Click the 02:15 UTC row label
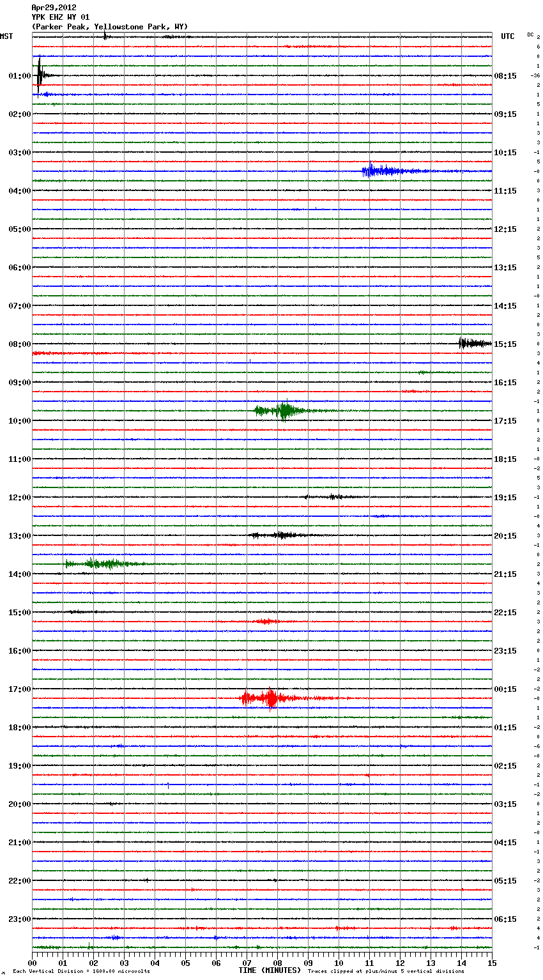543x980 pixels. 505,766
